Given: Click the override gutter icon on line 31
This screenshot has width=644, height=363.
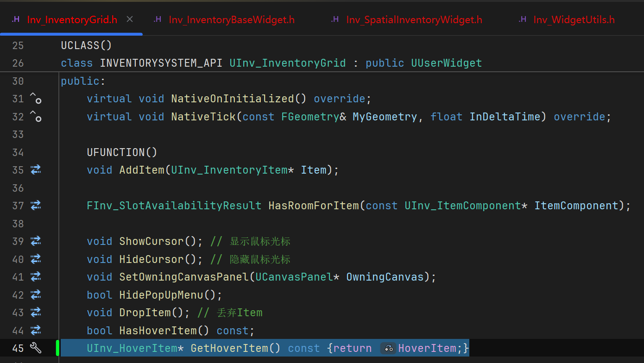Looking at the screenshot, I should point(36,98).
